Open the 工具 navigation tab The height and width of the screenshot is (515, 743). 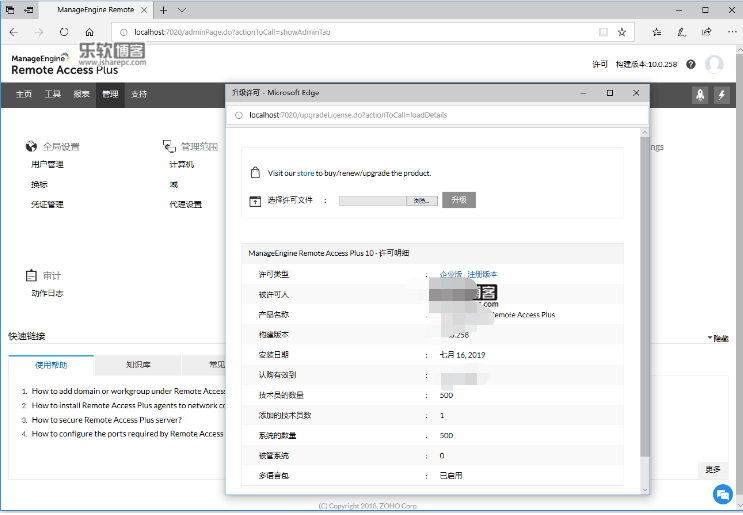coord(53,94)
